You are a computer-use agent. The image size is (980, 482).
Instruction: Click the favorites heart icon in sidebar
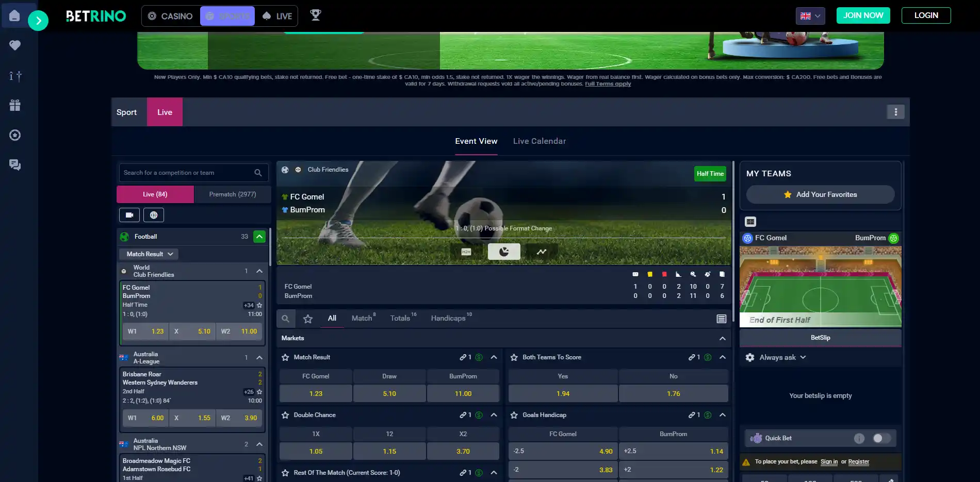(15, 45)
